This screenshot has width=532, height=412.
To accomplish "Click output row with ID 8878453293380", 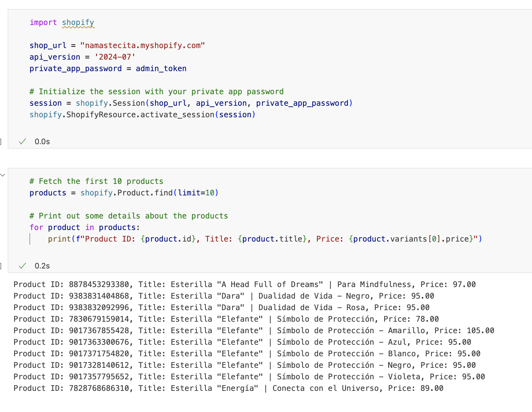I will tap(245, 284).
